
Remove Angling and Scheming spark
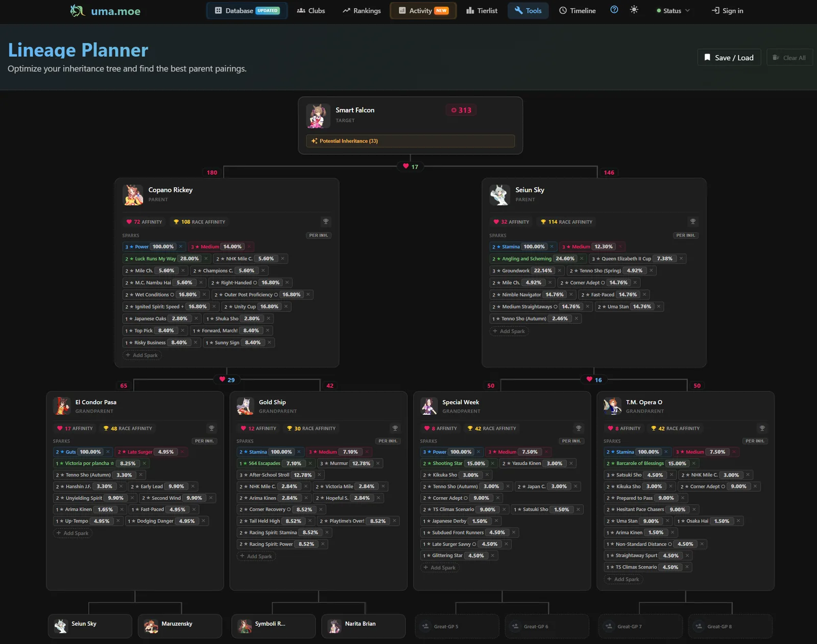coord(582,258)
